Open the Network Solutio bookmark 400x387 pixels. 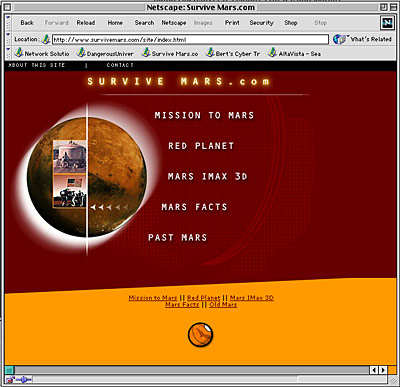[x=42, y=53]
